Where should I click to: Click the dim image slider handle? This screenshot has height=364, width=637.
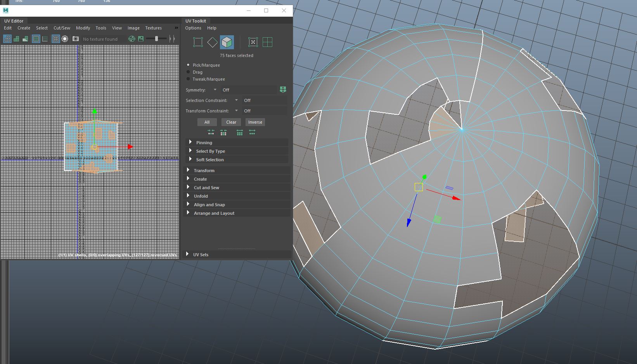[x=156, y=39]
